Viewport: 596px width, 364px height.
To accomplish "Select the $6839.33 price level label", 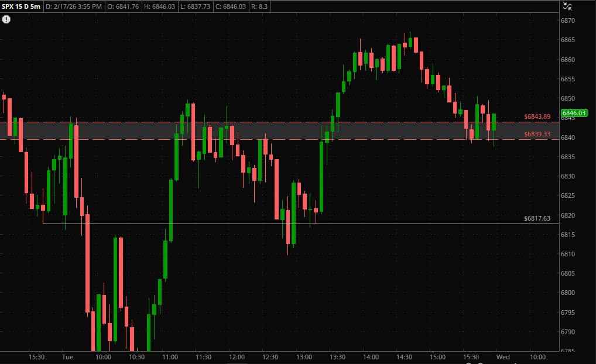I will [537, 134].
